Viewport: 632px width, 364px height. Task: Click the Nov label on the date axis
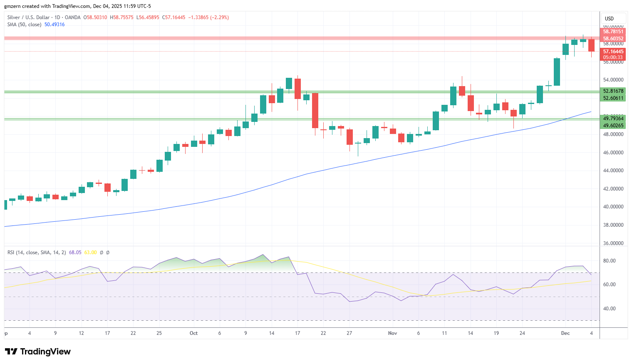[392, 333]
